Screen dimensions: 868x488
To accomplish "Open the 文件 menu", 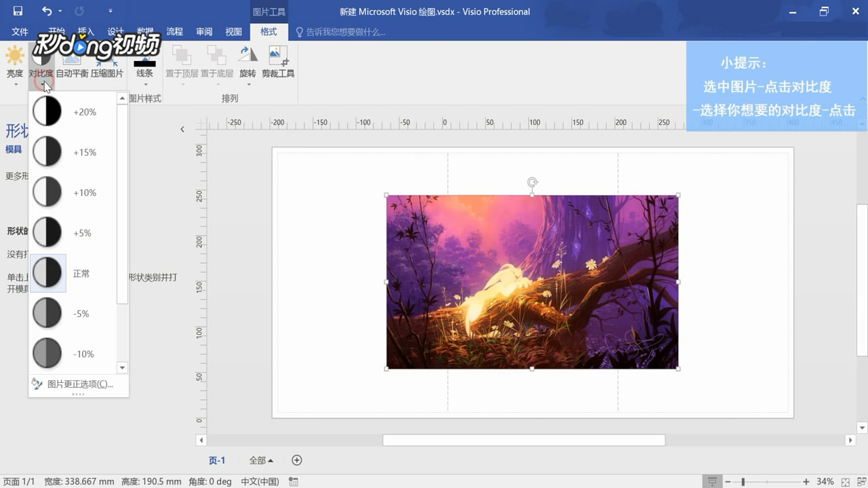I will coord(20,32).
